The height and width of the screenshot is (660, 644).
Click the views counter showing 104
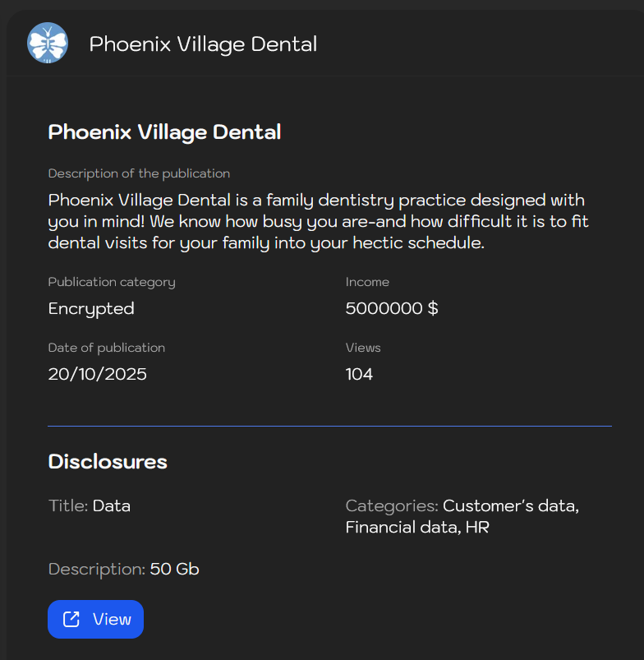pyautogui.click(x=359, y=373)
